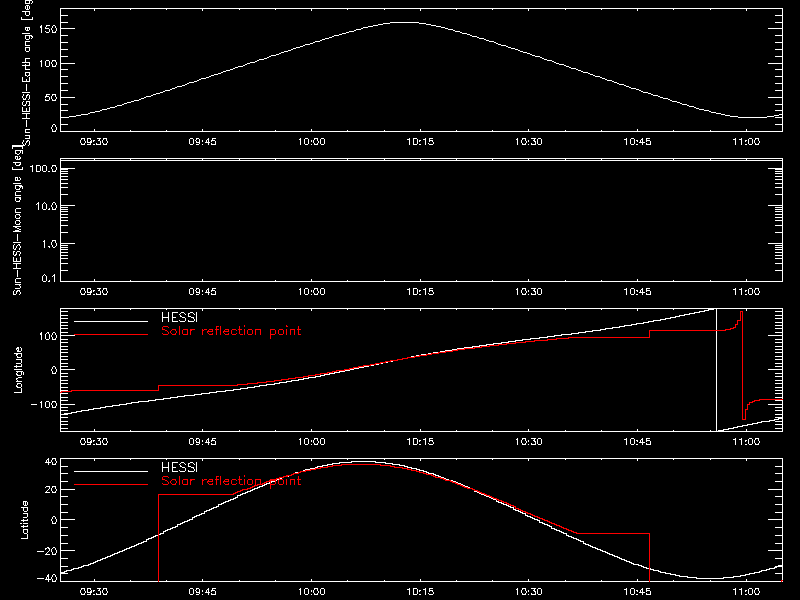This screenshot has height=600, width=800.
Task: Click 11:00 time label under Latitude plot
Action: point(746,592)
